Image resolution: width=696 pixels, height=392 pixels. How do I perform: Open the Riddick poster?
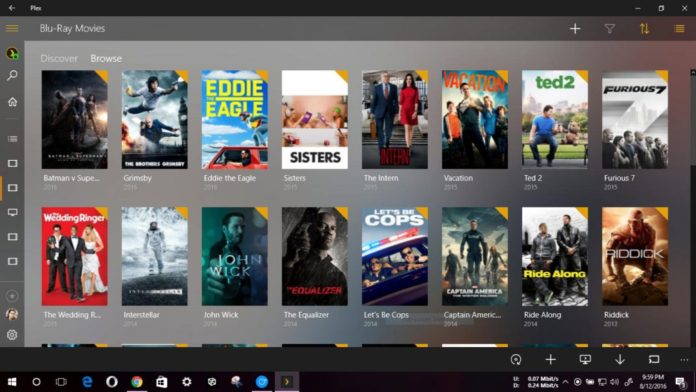[x=635, y=256]
